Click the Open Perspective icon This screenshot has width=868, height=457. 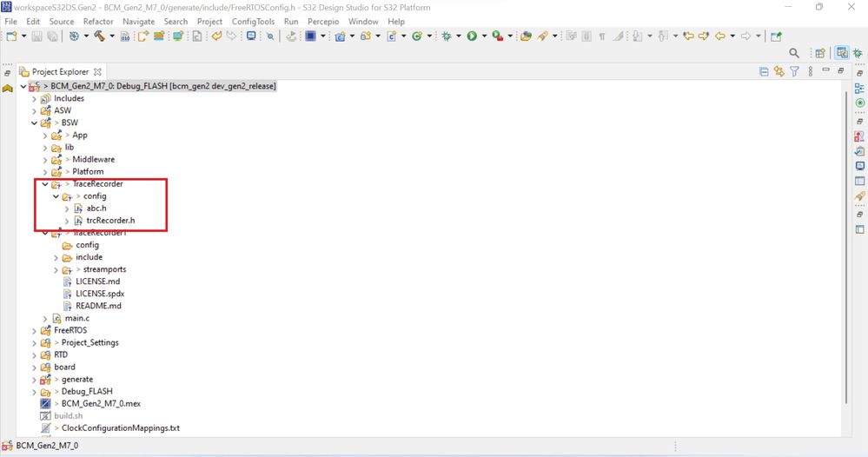tap(820, 53)
